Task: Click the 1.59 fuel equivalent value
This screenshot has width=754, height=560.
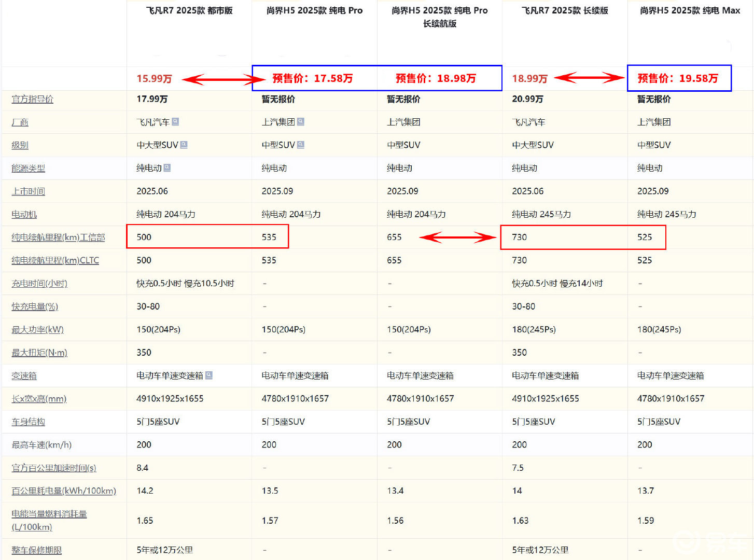Action: 646,521
